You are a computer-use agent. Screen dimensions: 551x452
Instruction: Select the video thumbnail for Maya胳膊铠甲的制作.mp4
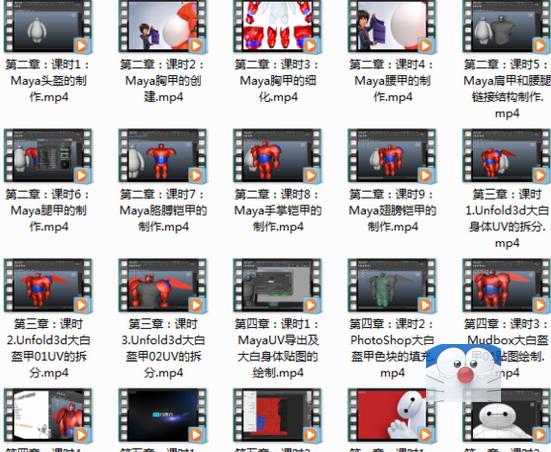coord(163,156)
